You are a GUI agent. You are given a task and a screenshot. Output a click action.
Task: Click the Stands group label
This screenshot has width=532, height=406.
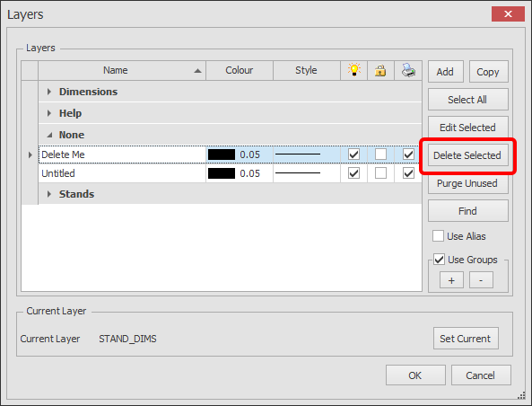pos(76,194)
